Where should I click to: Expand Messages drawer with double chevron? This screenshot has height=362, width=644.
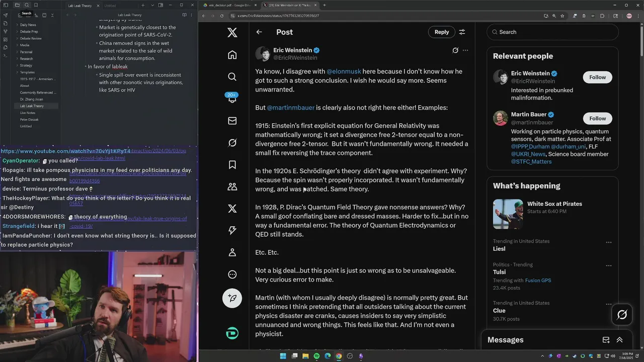pyautogui.click(x=619, y=340)
